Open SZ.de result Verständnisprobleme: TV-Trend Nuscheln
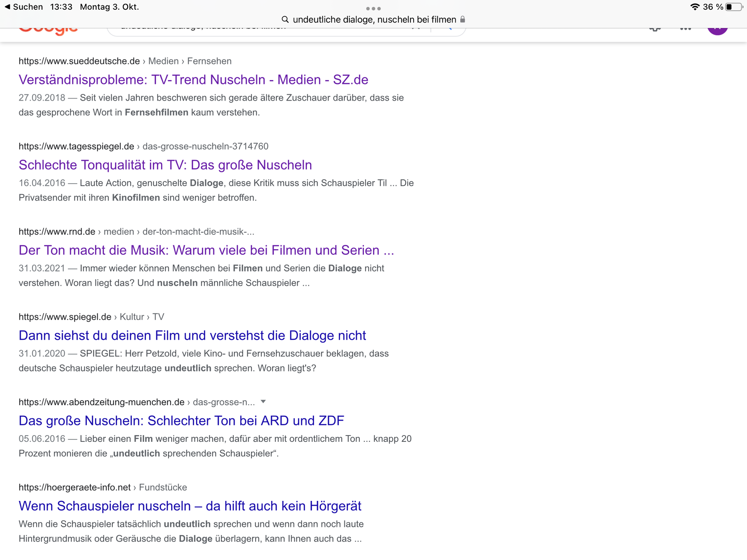Image resolution: width=747 pixels, height=560 pixels. pos(193,80)
